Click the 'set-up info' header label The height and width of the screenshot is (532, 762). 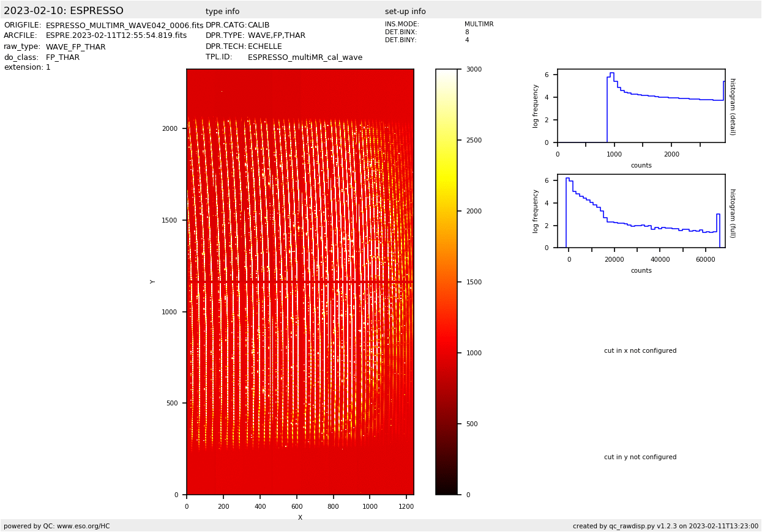click(x=405, y=12)
